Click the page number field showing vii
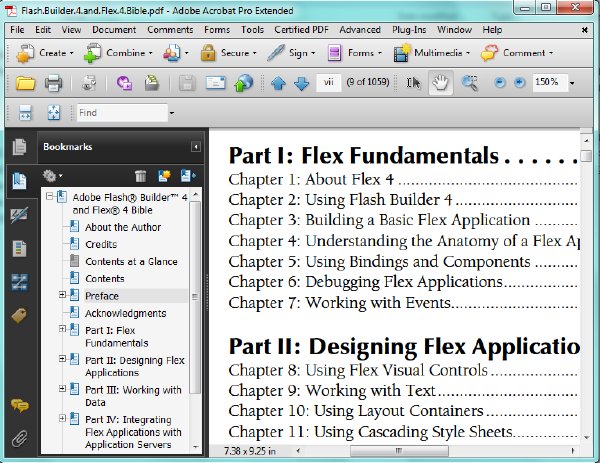This screenshot has width=600, height=463. (x=329, y=82)
